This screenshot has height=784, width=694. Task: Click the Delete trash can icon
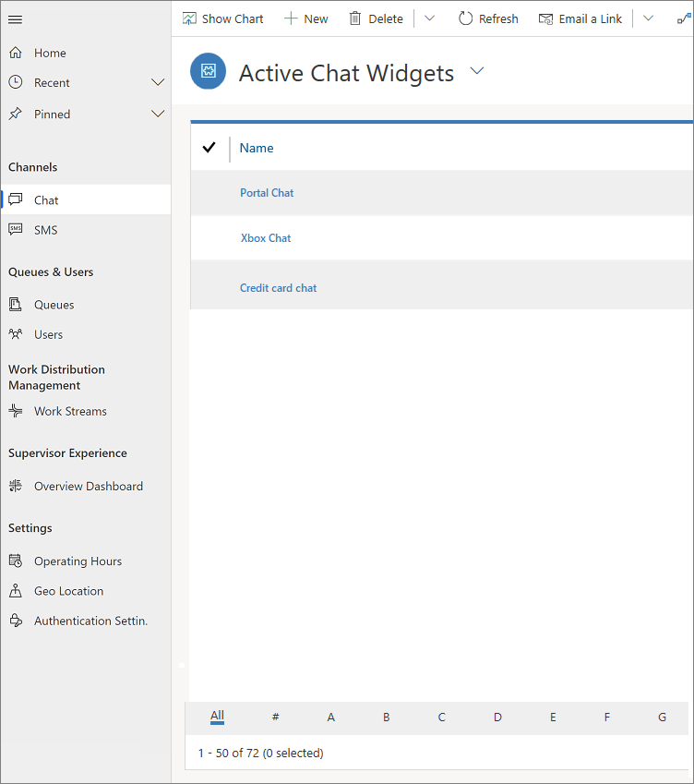(x=355, y=18)
